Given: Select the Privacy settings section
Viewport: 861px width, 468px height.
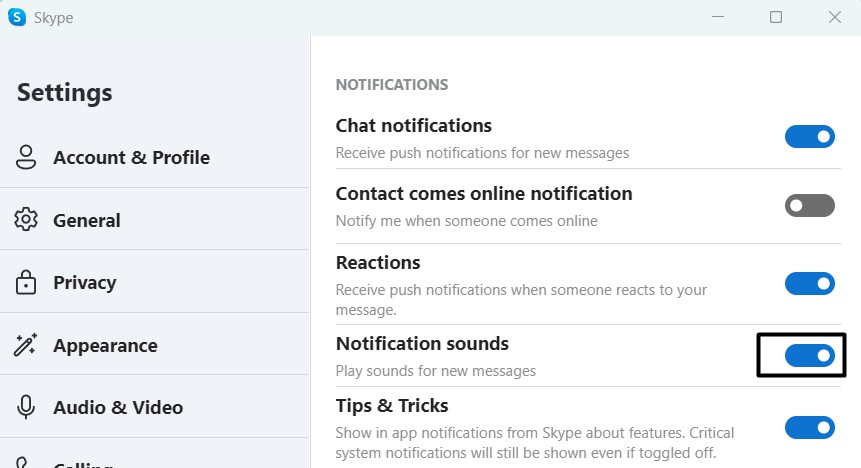Looking at the screenshot, I should coord(85,283).
